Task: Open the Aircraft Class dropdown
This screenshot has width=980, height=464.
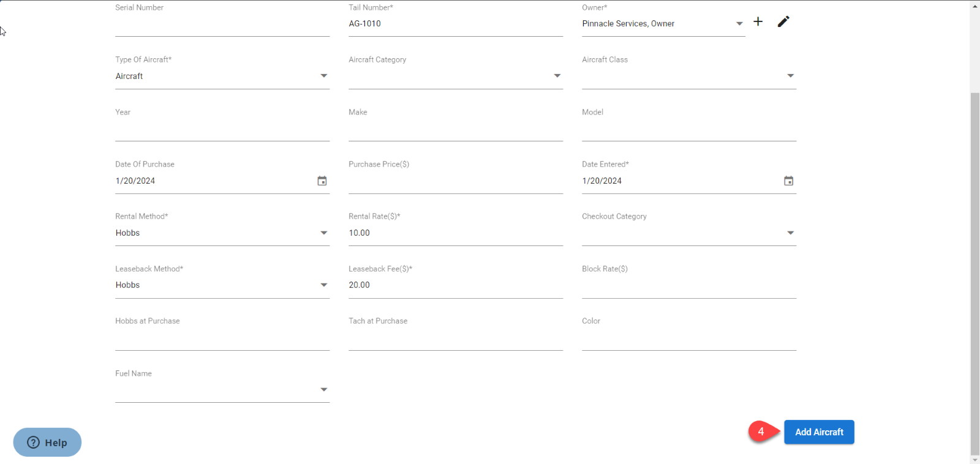Action: (x=791, y=76)
